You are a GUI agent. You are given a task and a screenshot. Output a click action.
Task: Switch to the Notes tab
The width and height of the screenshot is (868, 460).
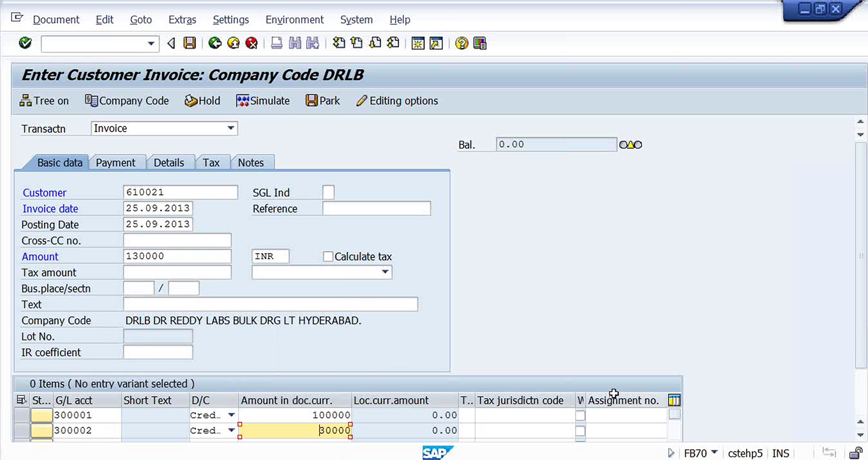tap(251, 163)
